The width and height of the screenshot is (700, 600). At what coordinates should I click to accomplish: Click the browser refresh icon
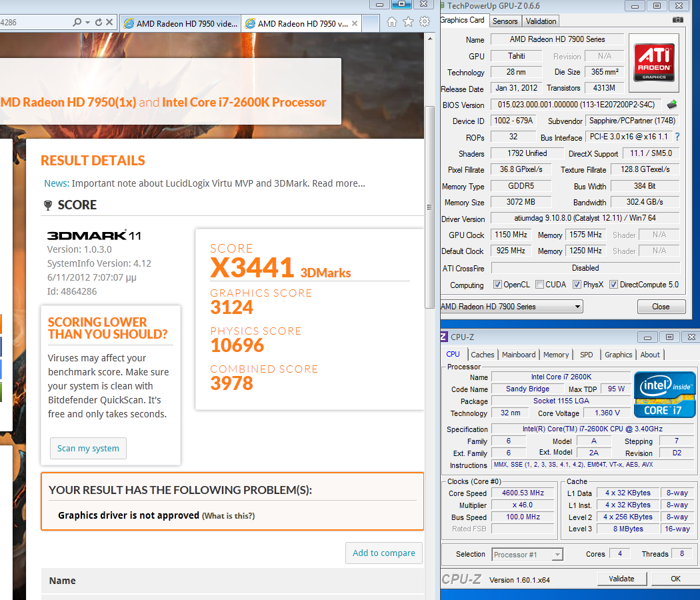(x=99, y=22)
